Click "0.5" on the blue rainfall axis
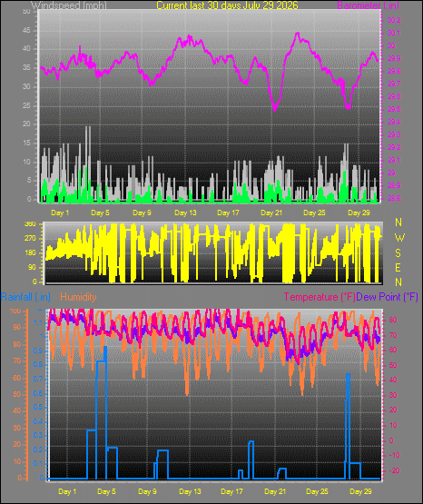This screenshot has width=423, height=504. tap(38, 407)
